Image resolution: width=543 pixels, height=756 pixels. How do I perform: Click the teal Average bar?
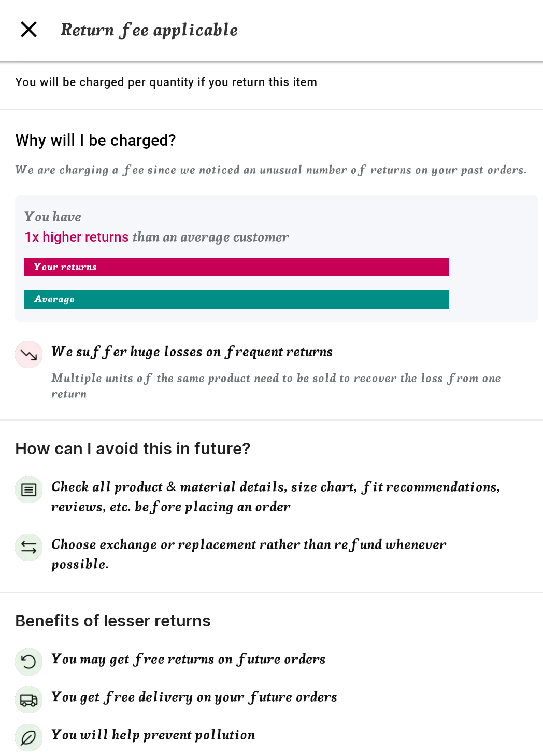click(x=236, y=300)
